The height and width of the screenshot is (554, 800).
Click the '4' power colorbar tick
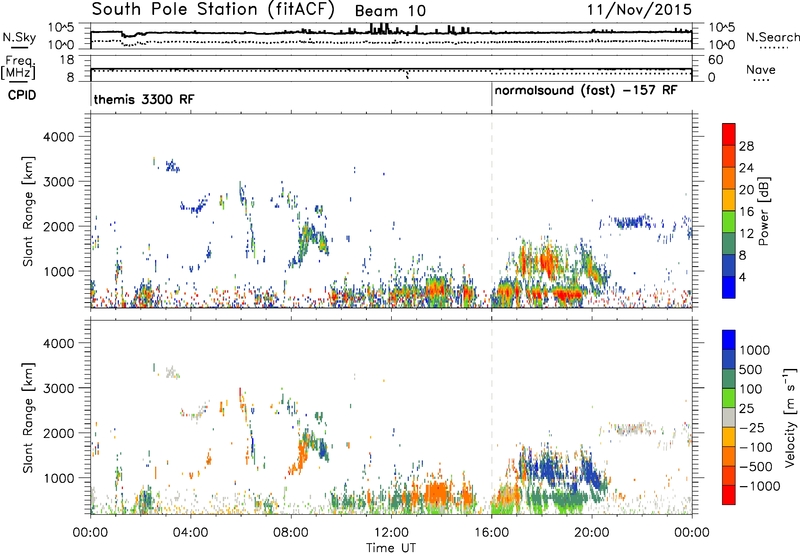click(742, 278)
